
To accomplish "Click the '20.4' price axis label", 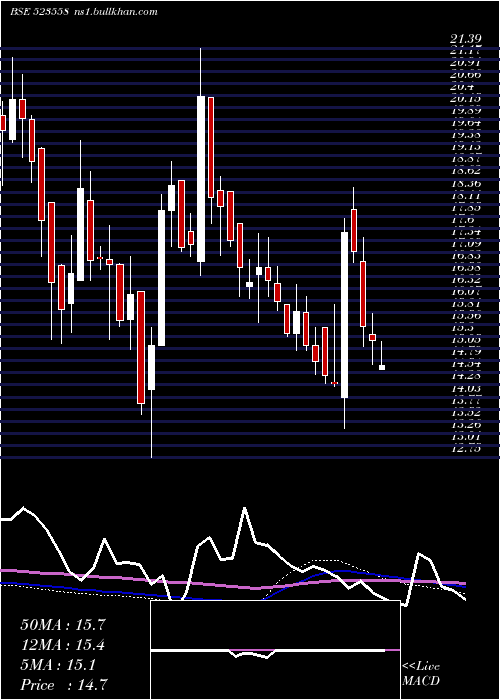I will tap(463, 86).
